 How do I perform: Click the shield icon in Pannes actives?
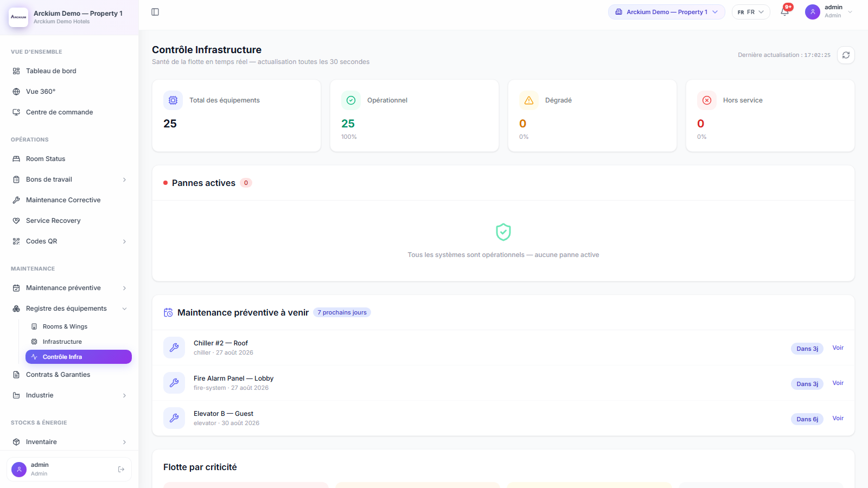pyautogui.click(x=503, y=232)
